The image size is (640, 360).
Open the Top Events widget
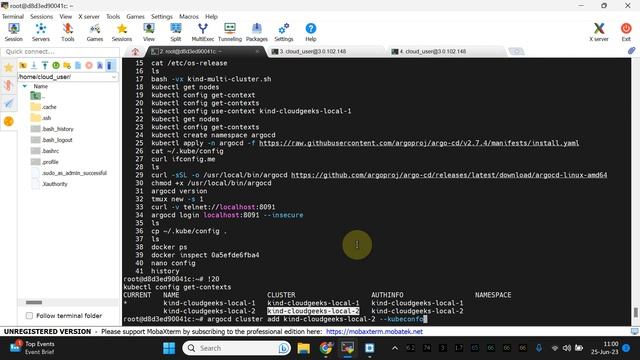(33, 348)
